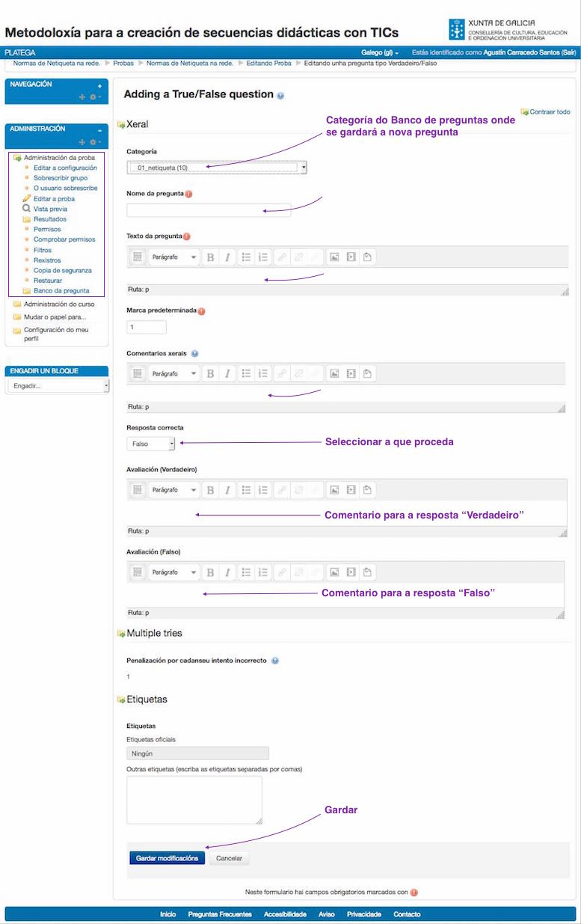The width and height of the screenshot is (581, 924).
Task: Open Parágrafo format dropdown in Comentarios xerais
Action: point(174,373)
